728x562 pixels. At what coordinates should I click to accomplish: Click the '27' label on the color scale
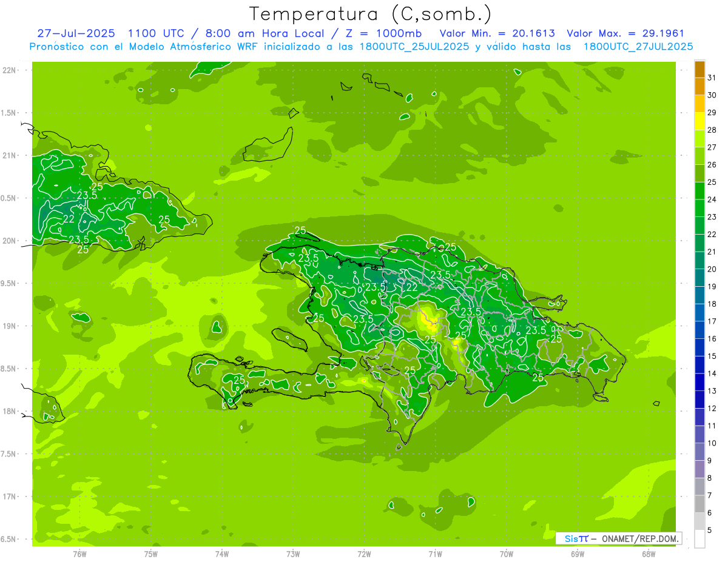(712, 147)
